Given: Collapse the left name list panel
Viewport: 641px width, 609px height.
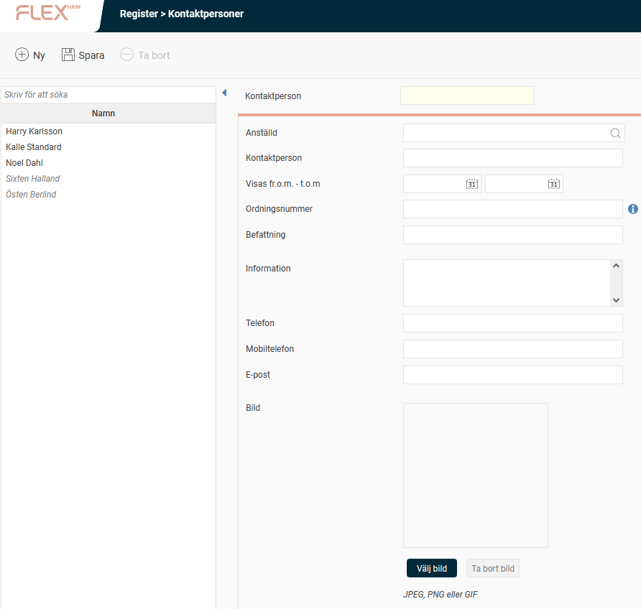Looking at the screenshot, I should (224, 93).
